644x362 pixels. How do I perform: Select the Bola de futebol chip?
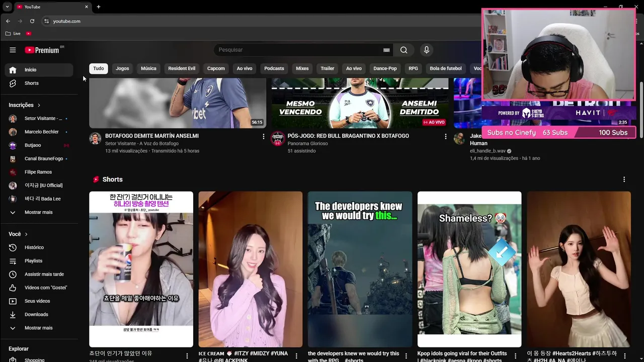pos(446,68)
